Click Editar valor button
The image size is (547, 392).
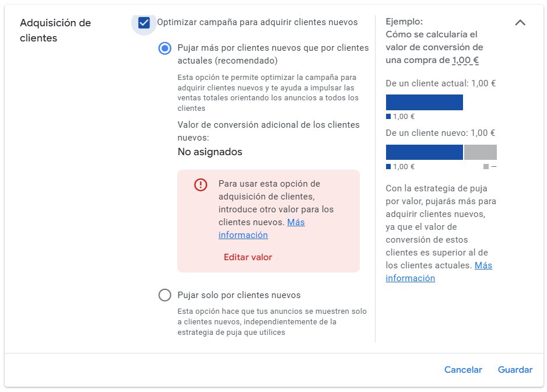click(248, 257)
